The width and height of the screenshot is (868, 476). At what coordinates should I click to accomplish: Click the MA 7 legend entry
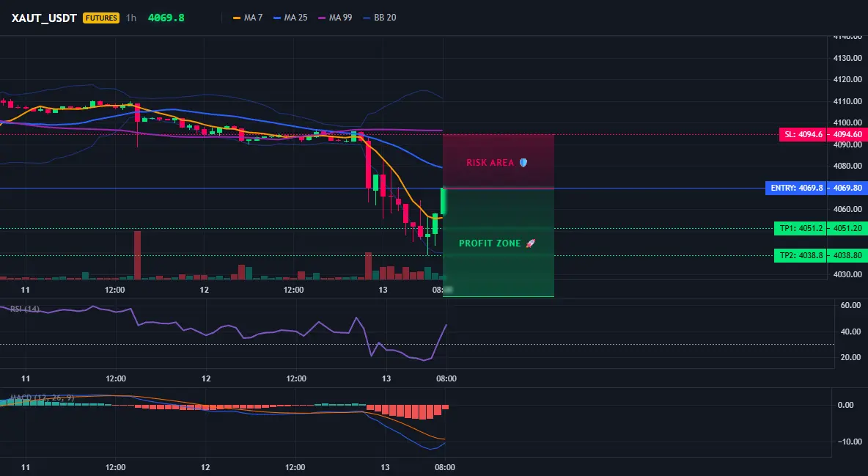248,18
